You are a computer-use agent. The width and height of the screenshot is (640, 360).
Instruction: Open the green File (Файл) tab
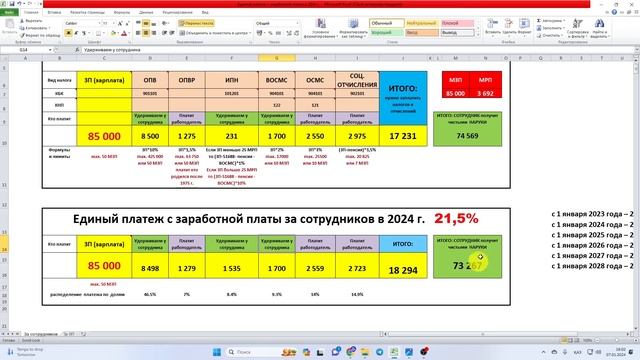pyautogui.click(x=9, y=13)
